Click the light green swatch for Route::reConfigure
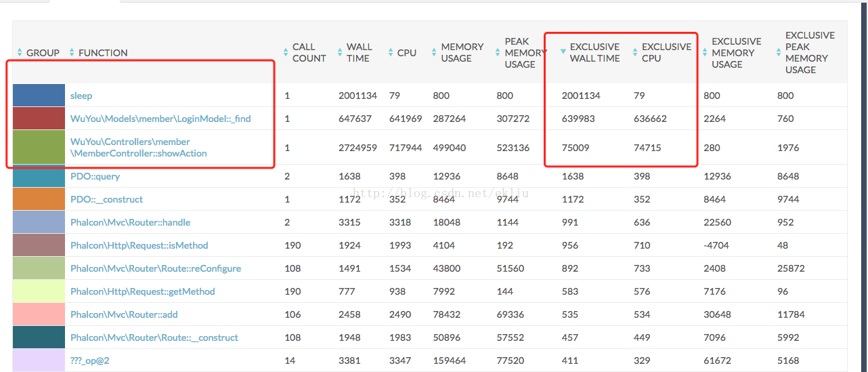Viewport: 868px width, 372px height. tap(39, 268)
